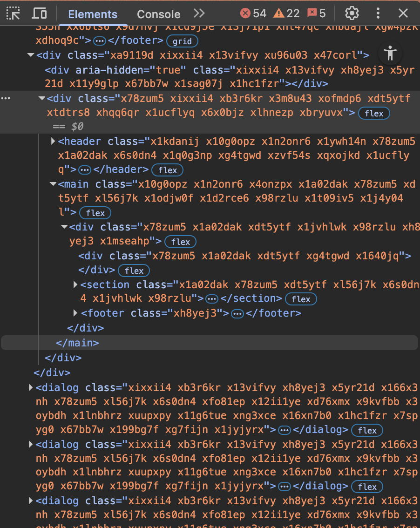Toggle the grid badge on footer element
The image size is (420, 528).
182,41
